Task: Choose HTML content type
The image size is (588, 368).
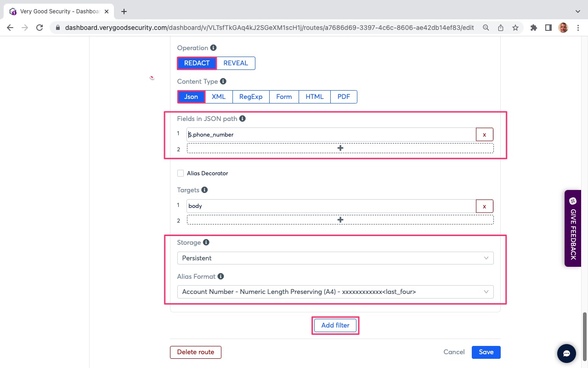Action: [315, 97]
